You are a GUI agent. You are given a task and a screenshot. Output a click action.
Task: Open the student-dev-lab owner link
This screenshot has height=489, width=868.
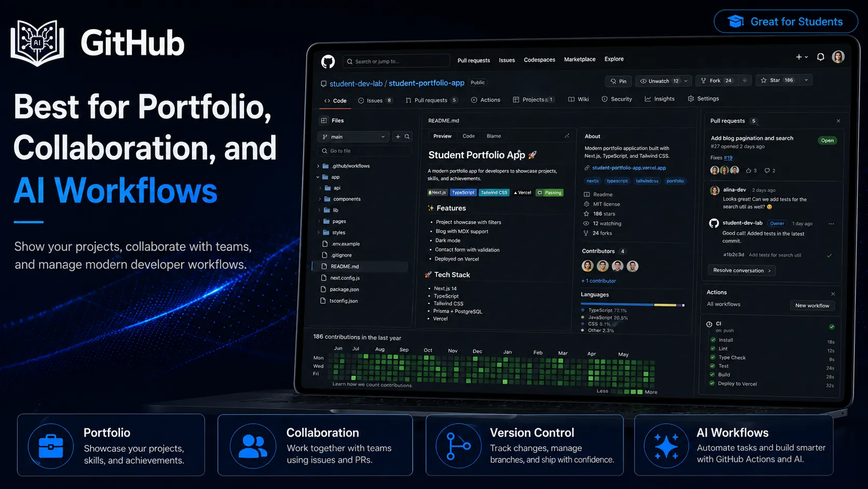pos(356,84)
